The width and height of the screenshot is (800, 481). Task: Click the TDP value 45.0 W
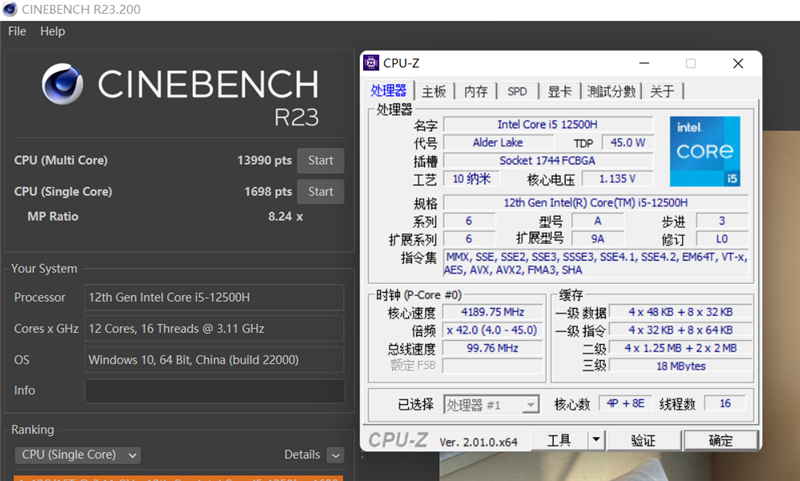coord(628,142)
